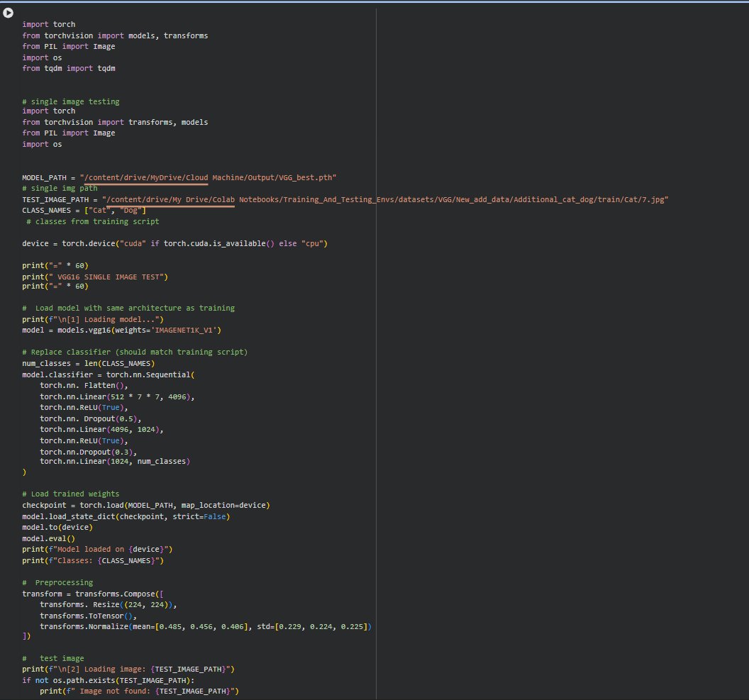The image size is (749, 700).
Task: Click the 'Classes: {CLASS_NAMES}' print line
Action: pyautogui.click(x=93, y=560)
